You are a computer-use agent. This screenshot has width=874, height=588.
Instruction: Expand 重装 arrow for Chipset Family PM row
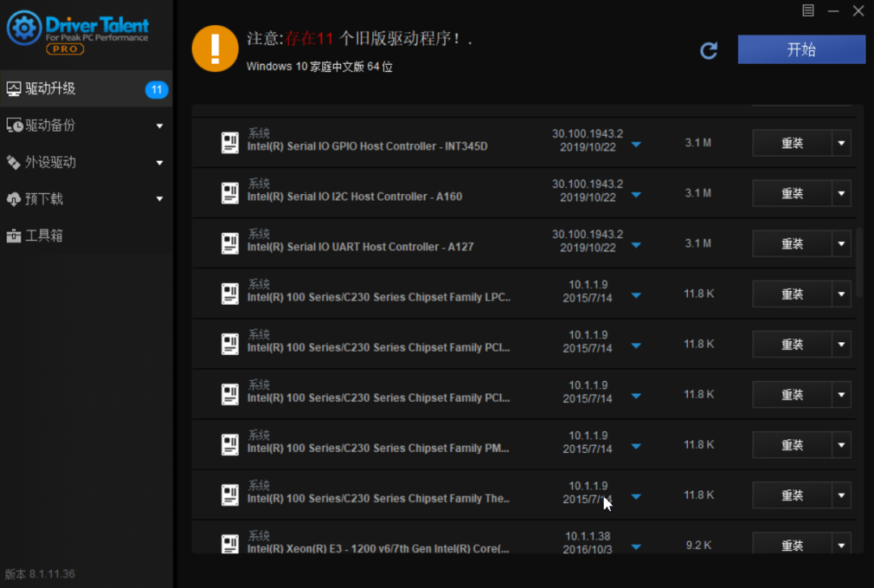coord(841,445)
